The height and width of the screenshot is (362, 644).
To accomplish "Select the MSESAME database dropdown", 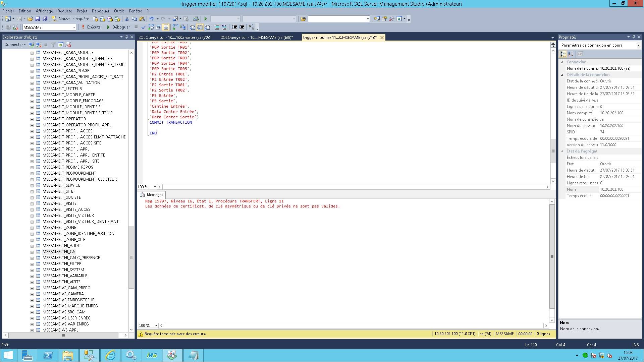I will click(x=48, y=27).
